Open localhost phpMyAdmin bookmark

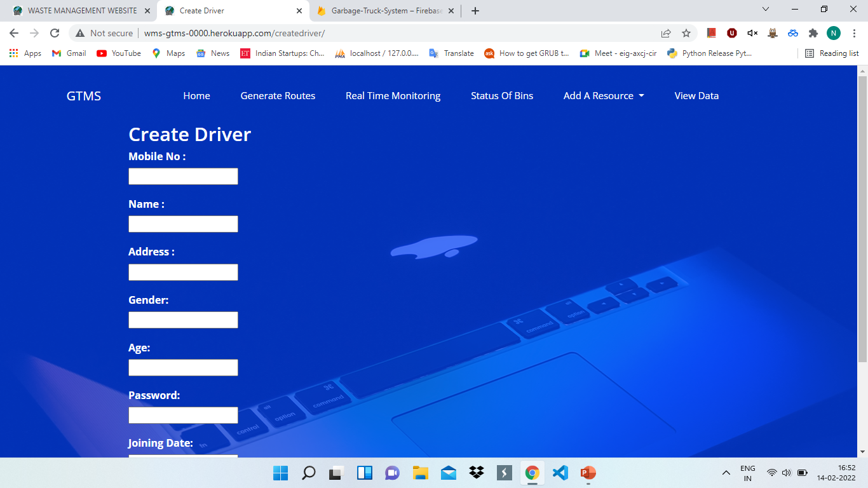[x=377, y=53]
